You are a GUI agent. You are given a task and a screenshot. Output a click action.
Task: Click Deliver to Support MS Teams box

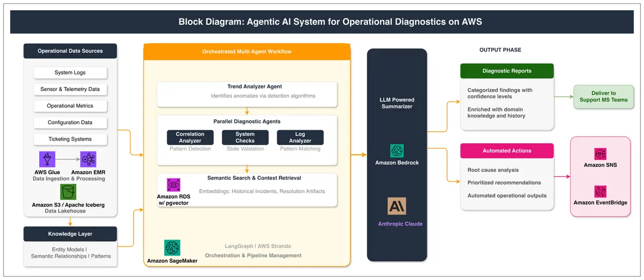coord(604,97)
